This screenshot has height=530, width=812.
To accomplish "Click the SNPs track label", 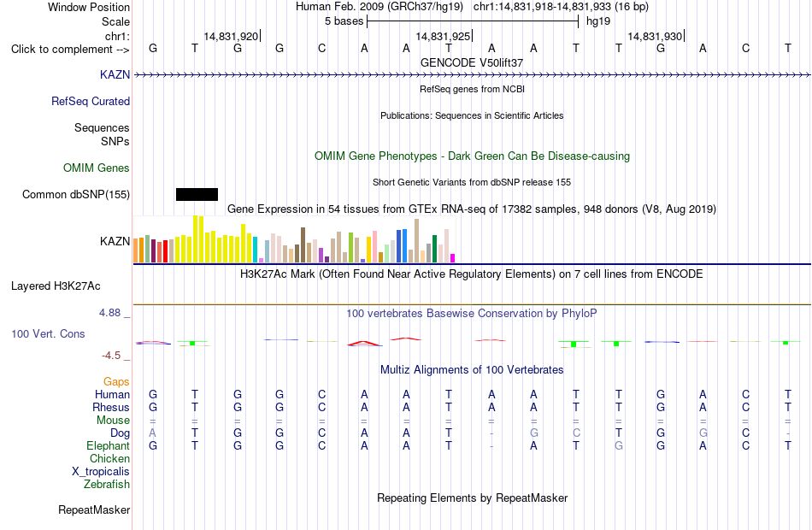I will coord(115,141).
